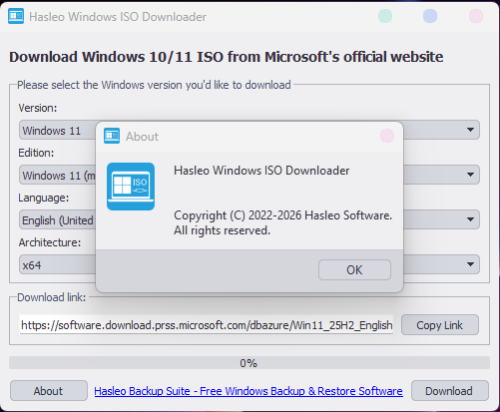
Task: Click the Architecture: label
Action: [50, 243]
